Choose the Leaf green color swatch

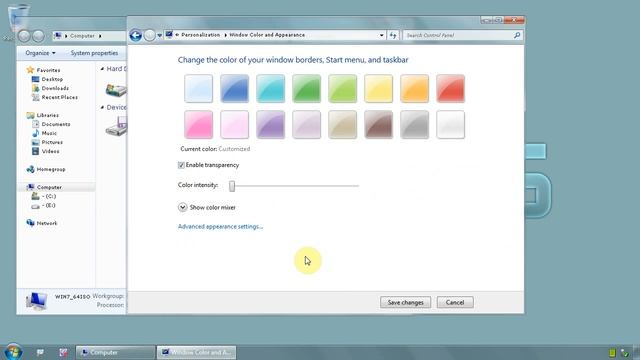[307, 88]
